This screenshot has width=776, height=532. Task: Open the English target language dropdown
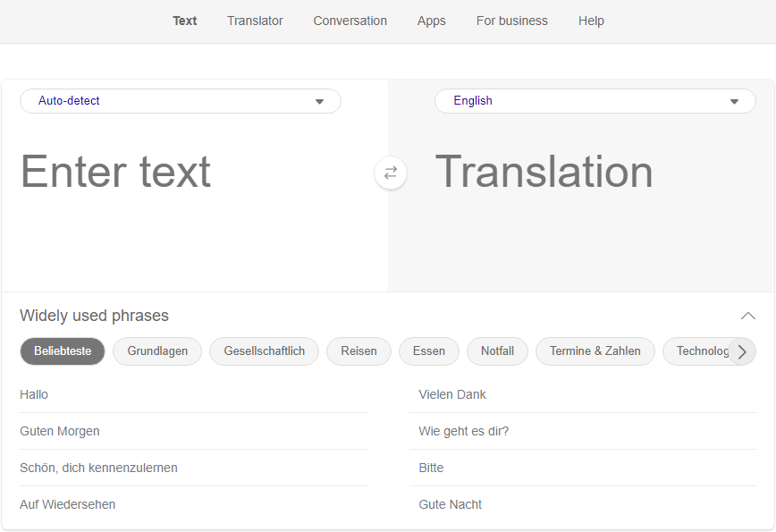click(595, 100)
